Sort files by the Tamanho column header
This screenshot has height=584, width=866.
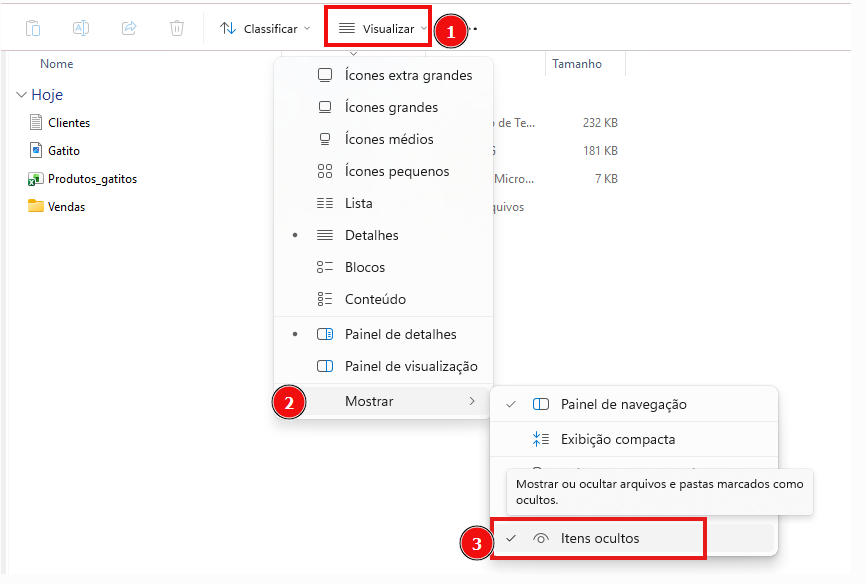[577, 64]
